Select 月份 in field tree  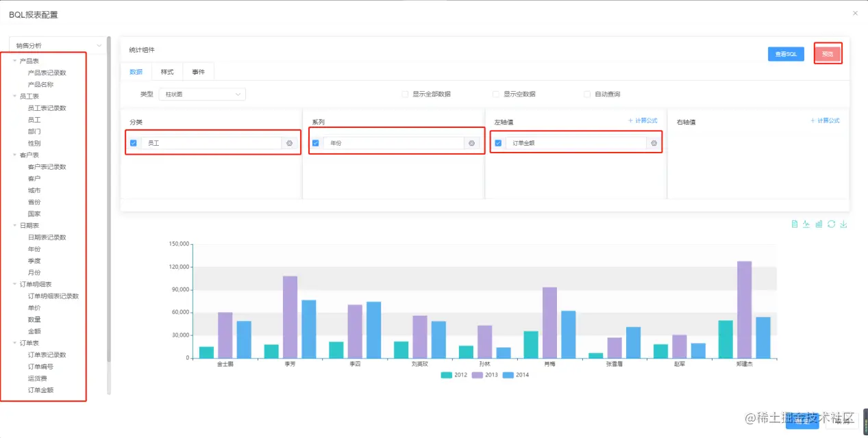click(34, 272)
